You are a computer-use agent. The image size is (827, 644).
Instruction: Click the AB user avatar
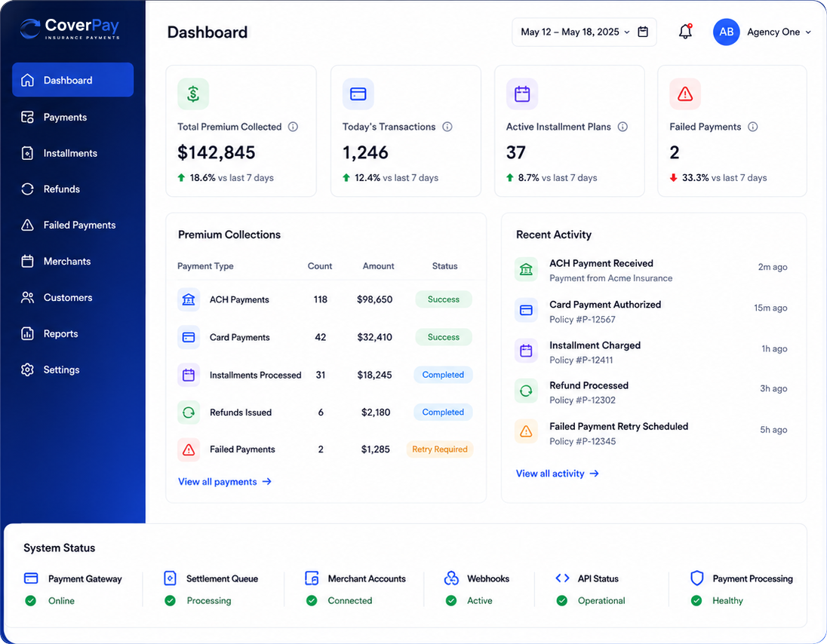[x=726, y=32]
